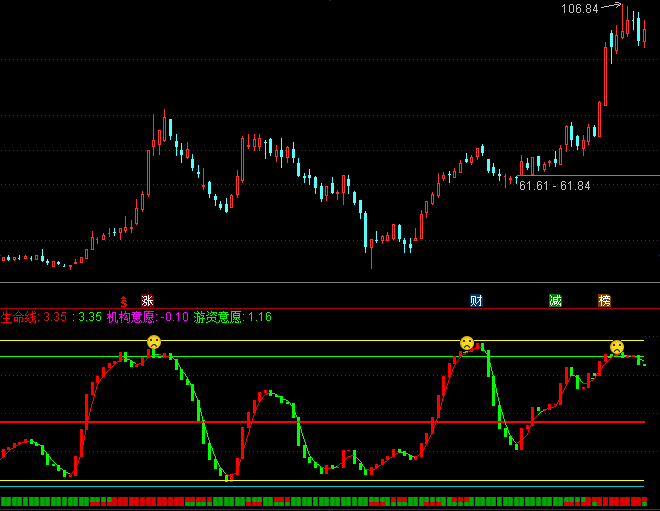The image size is (660, 511).
Task: Click the red 生命线: 3.35 indicator label
Action: pyautogui.click(x=34, y=317)
